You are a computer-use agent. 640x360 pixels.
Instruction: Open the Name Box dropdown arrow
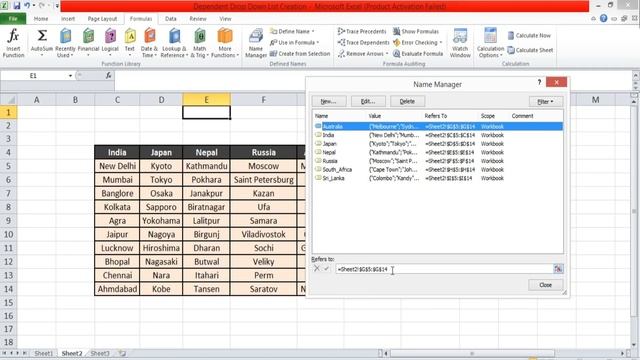[x=70, y=76]
